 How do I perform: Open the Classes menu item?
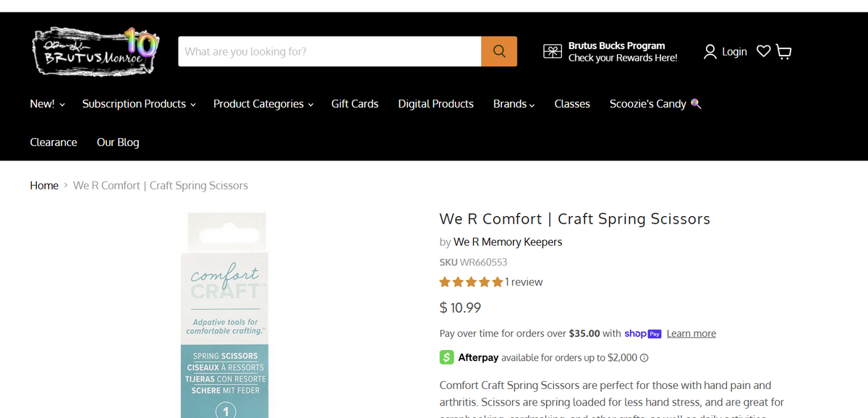(572, 104)
